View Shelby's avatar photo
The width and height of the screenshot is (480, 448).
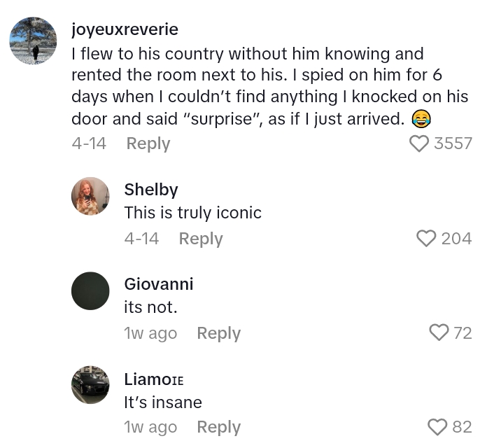pos(90,196)
